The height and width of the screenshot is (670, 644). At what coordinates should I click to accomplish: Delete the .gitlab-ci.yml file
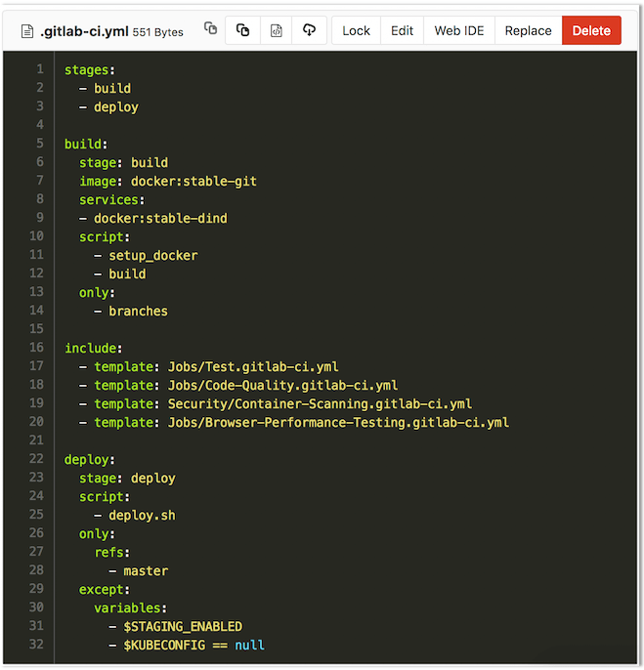click(591, 30)
